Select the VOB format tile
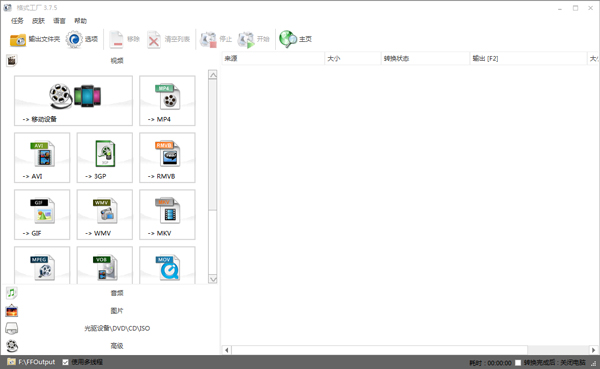 click(105, 265)
